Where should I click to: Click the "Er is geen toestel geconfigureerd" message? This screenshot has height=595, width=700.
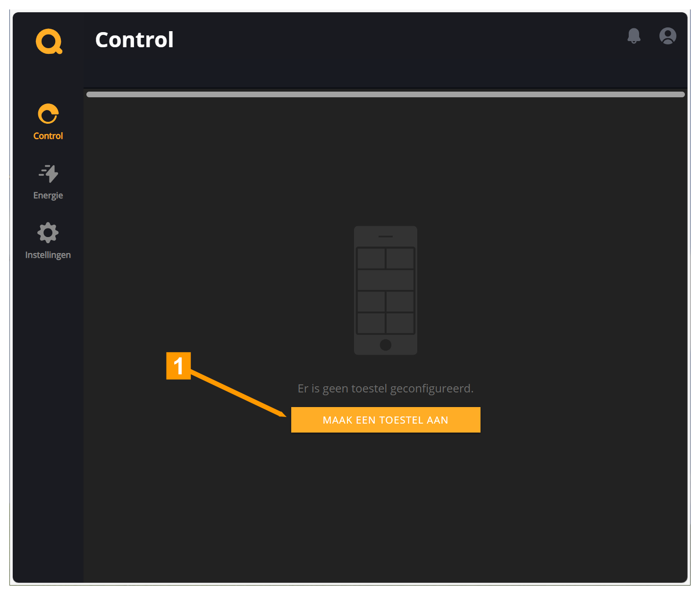tap(385, 389)
